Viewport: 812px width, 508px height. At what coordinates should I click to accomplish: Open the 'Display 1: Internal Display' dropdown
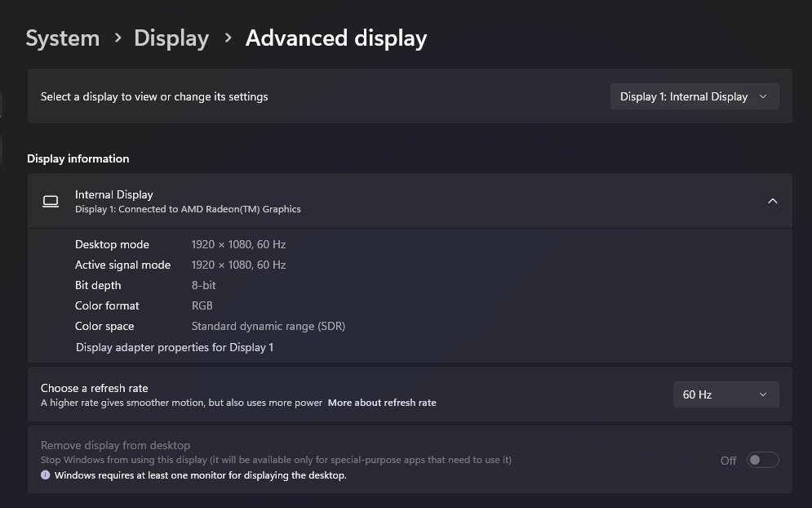coord(694,96)
